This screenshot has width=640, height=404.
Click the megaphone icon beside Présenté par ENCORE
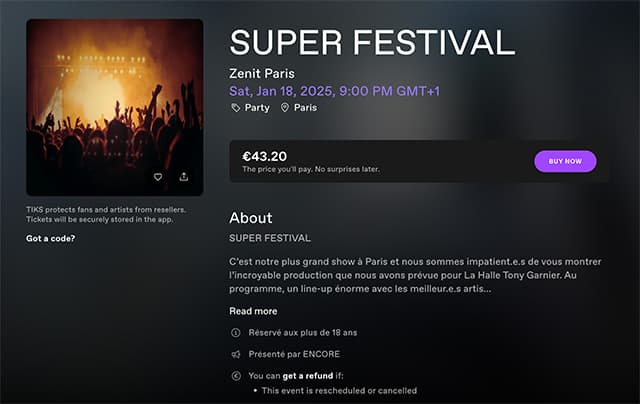236,354
